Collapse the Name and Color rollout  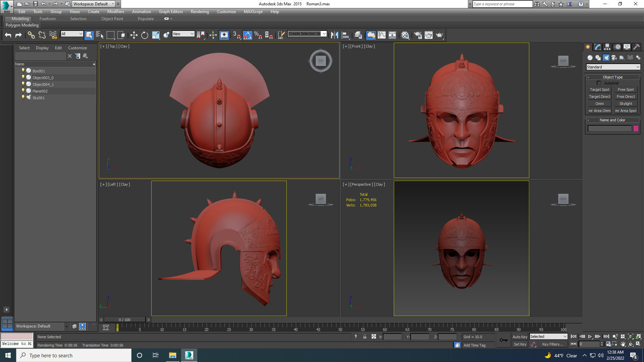588,120
